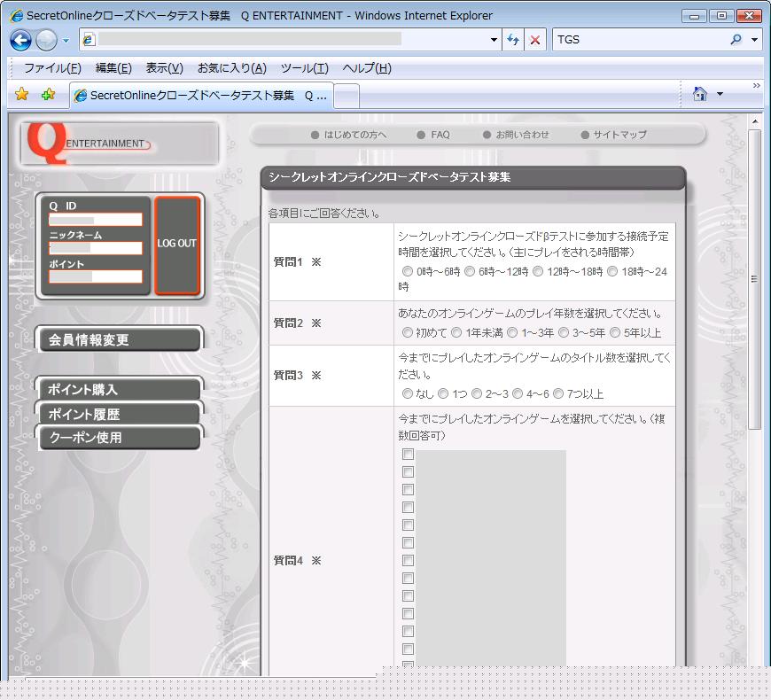
Task: Open the お気に入り(A) menu
Action: coord(231,68)
